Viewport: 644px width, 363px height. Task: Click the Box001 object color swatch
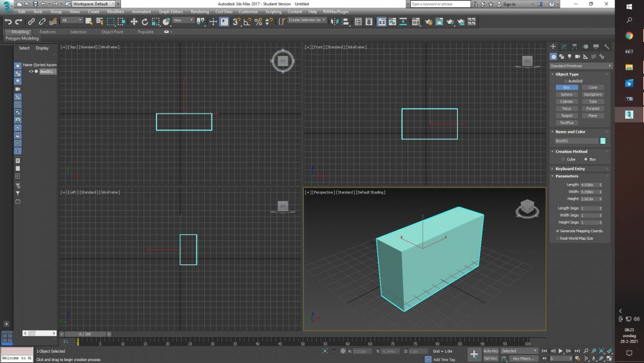tap(603, 141)
